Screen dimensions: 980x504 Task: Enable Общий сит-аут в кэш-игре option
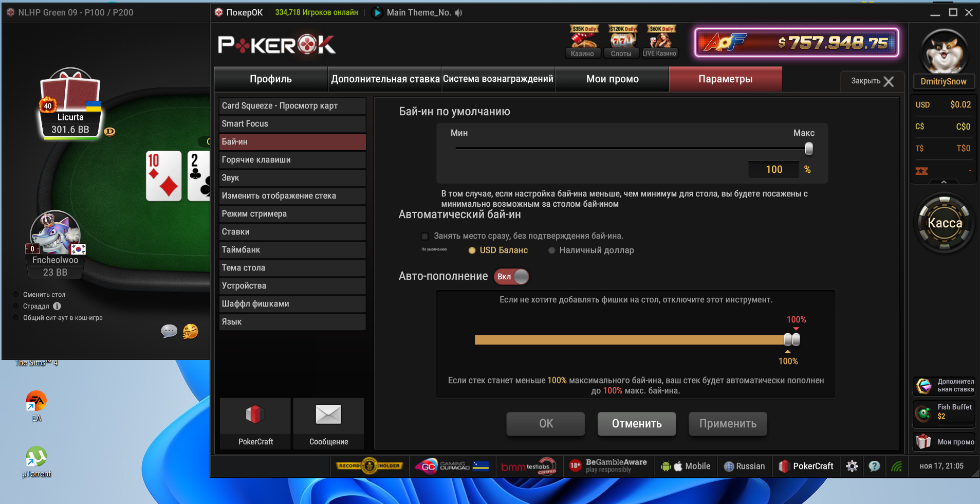click(x=15, y=318)
